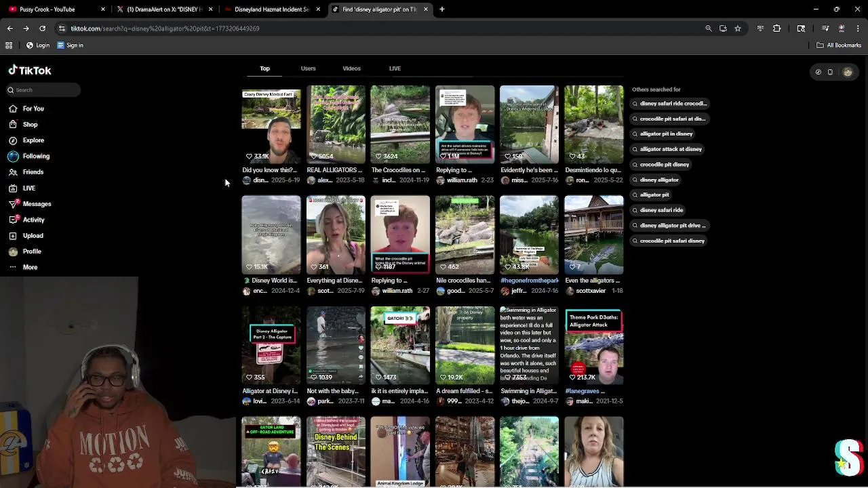868x488 pixels.
Task: Open the Upload sidebar icon
Action: 13,236
